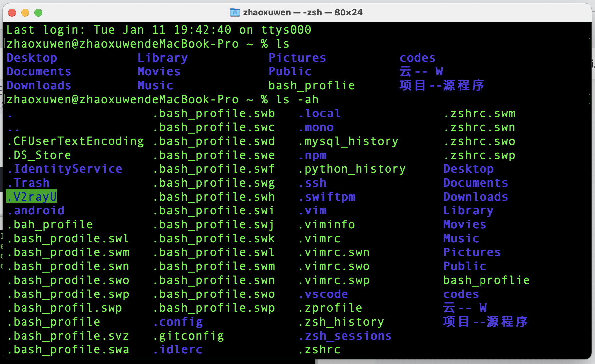Click the Movies folder entry
The width and height of the screenshot is (595, 364).
(159, 71)
